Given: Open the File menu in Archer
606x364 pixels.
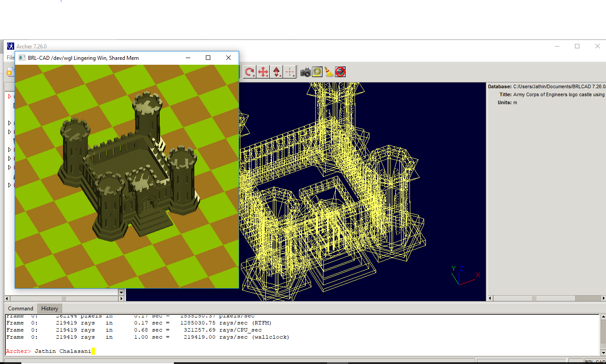Looking at the screenshot, I should pyautogui.click(x=11, y=58).
